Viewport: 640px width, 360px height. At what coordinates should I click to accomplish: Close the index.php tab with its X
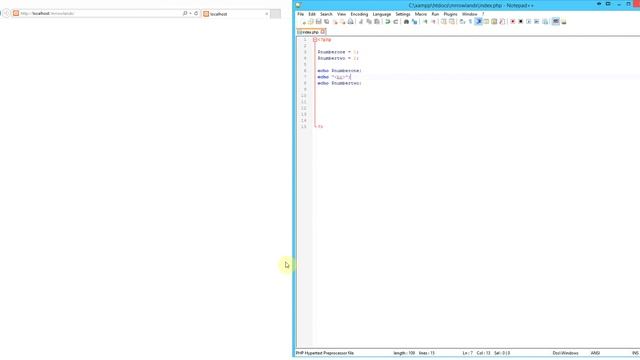(323, 32)
